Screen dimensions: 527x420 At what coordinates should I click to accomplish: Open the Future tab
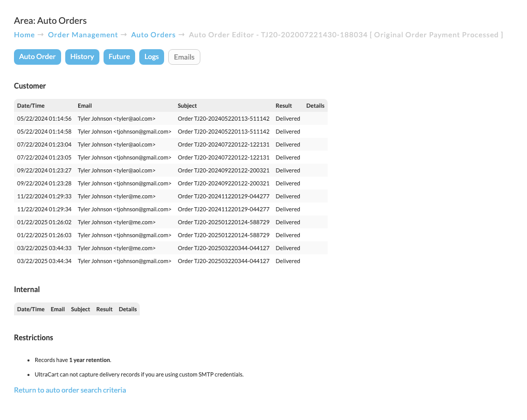pos(119,57)
